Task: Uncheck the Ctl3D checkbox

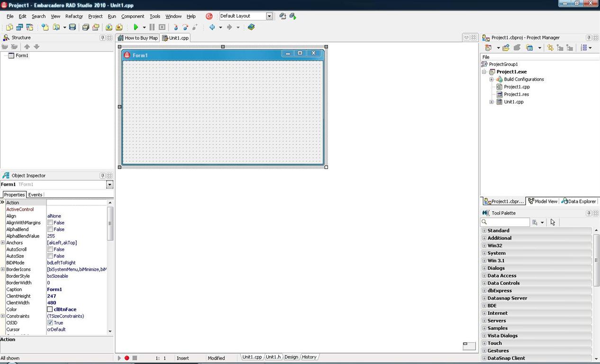Action: tap(50, 323)
